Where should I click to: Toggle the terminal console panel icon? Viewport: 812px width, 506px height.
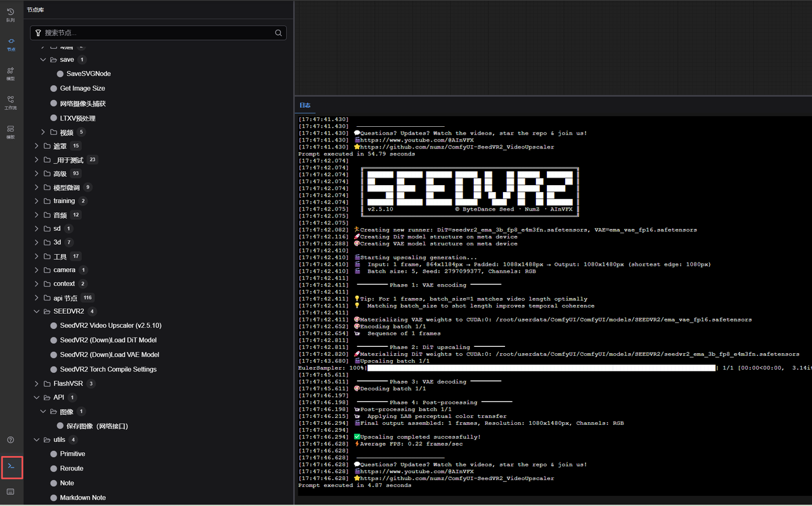click(11, 466)
